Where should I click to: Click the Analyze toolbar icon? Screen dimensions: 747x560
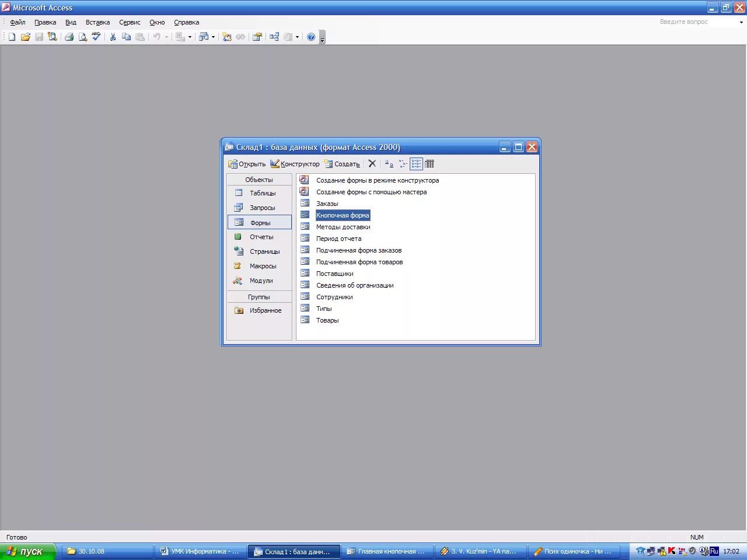click(x=203, y=37)
